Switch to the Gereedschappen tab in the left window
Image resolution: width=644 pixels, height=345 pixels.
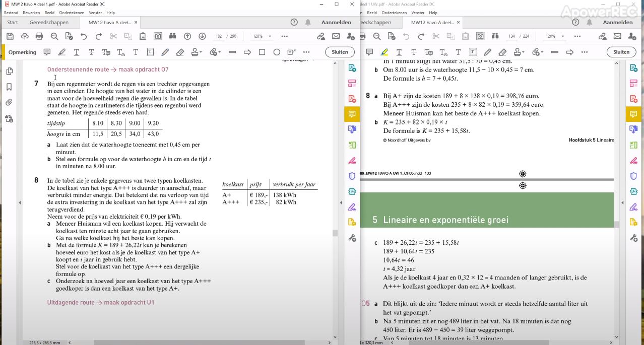pos(49,22)
